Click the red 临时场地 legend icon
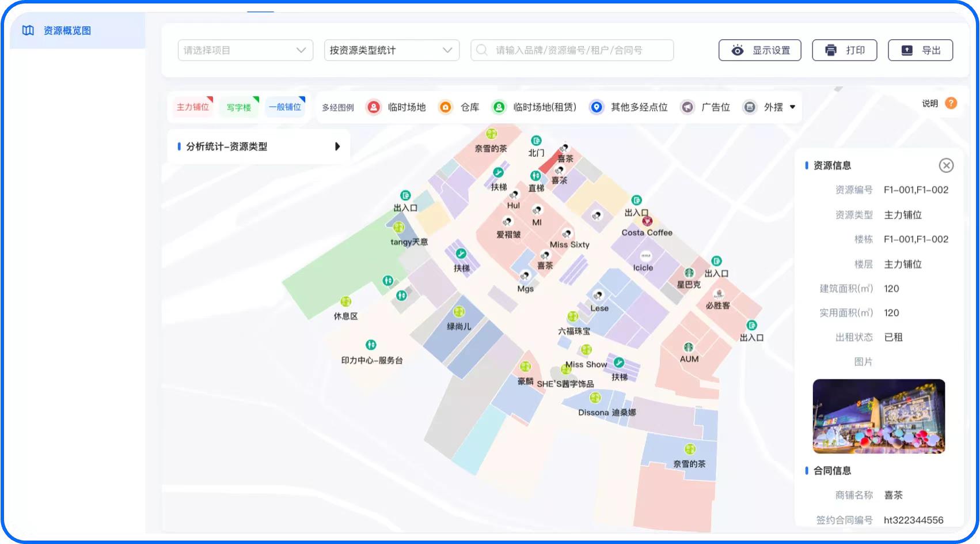The image size is (980, 544). (x=374, y=107)
